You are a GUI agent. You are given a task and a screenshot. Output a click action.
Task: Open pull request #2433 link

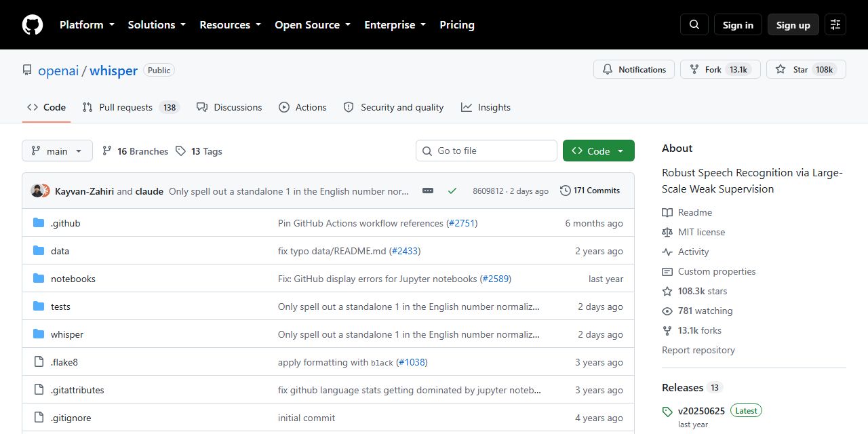pos(405,251)
